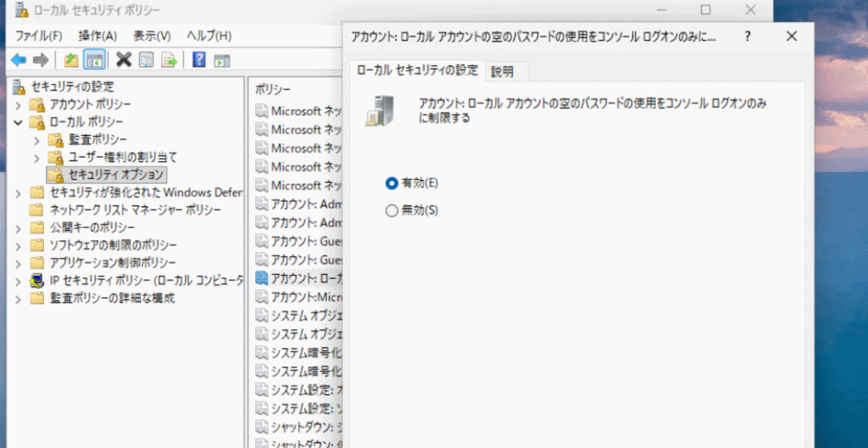The width and height of the screenshot is (868, 448).
Task: Click the blue Back arrow in toolbar
Action: [18, 59]
